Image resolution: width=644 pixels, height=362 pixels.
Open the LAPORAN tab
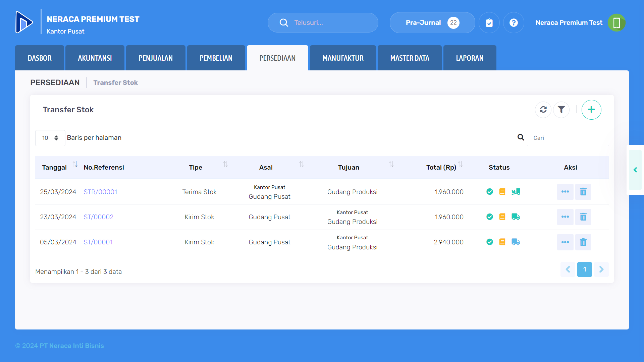point(470,58)
